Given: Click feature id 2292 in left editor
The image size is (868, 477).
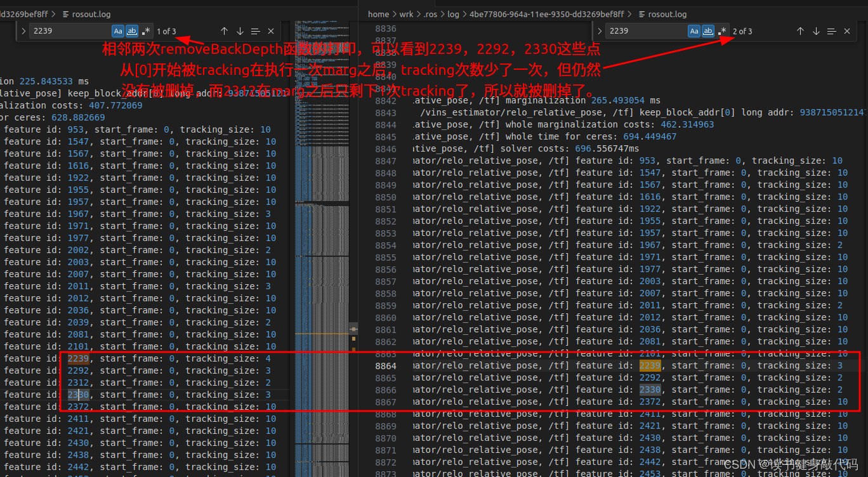Looking at the screenshot, I should click(x=78, y=370).
